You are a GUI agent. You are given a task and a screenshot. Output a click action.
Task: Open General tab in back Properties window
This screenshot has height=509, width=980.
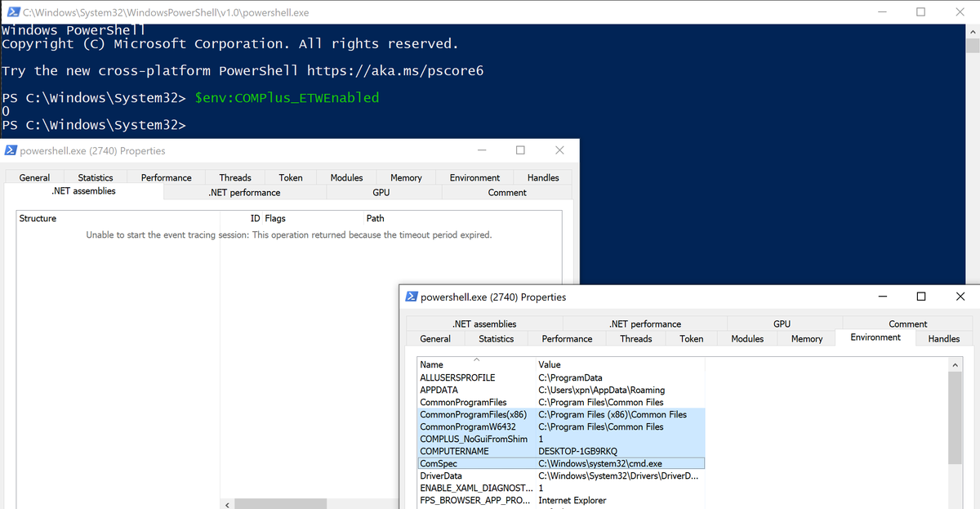[34, 177]
